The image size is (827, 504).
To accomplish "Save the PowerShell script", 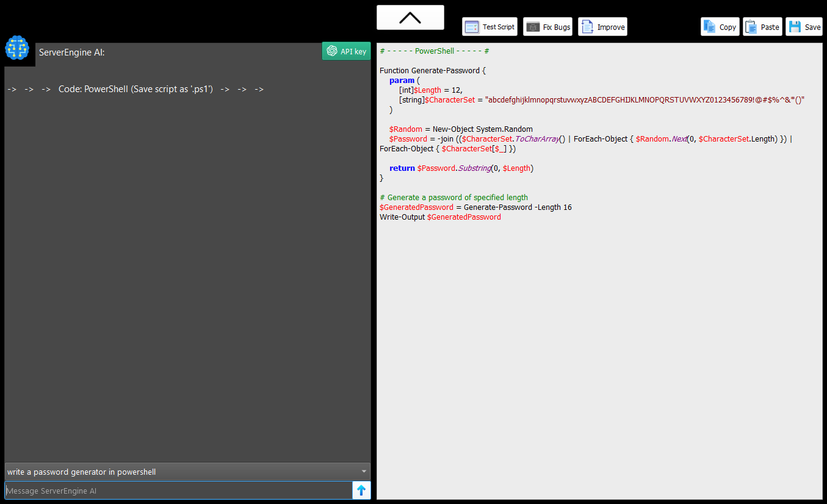I will click(x=804, y=27).
